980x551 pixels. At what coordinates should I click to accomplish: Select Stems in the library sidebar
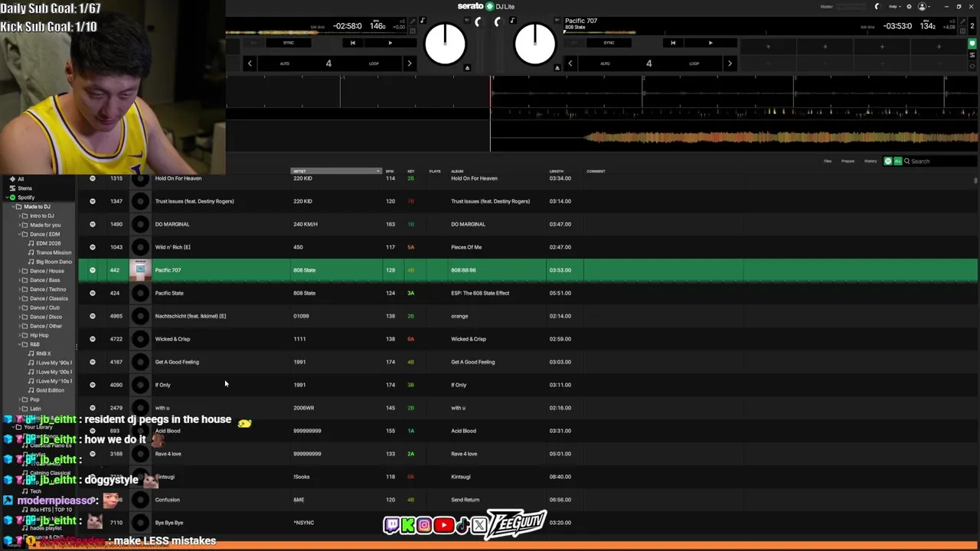[x=25, y=188]
